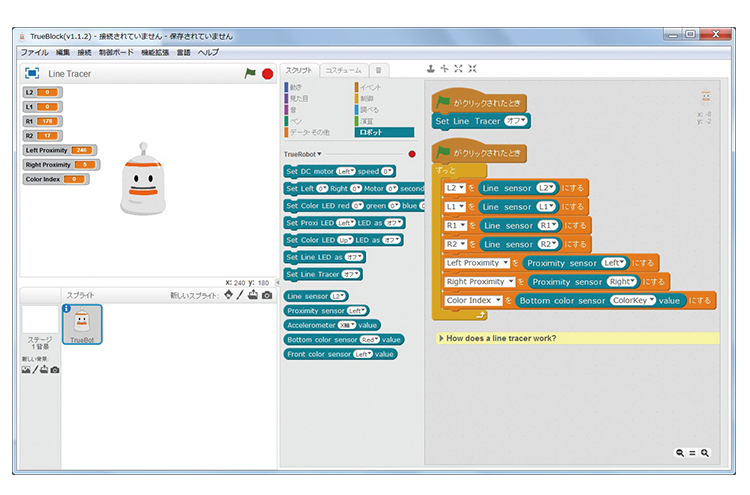Toggle presentation mode icon beside Line Tracer
The image size is (750, 495).
(32, 73)
